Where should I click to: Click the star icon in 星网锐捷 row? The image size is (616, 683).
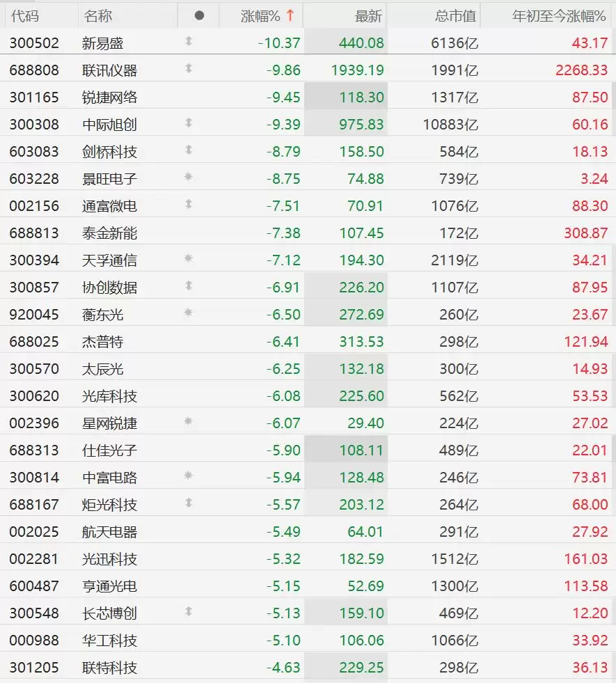pos(188,421)
